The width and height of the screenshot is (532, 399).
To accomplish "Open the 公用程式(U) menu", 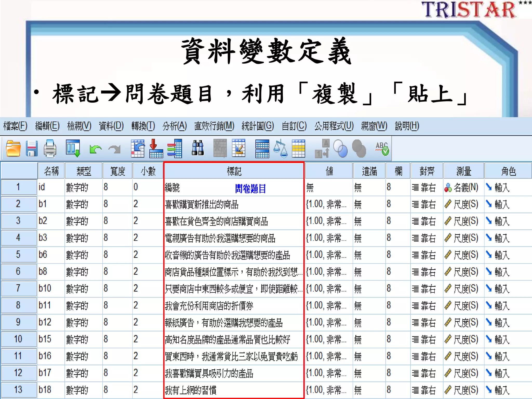I will tap(334, 126).
